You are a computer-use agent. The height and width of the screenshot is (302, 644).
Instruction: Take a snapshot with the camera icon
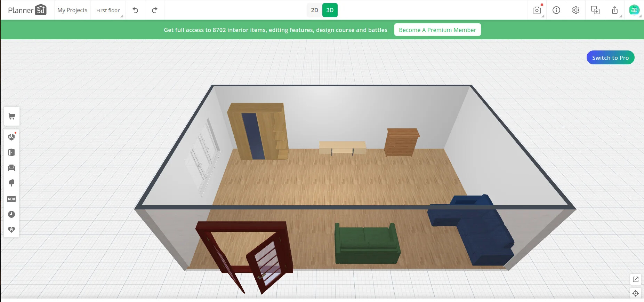(x=537, y=10)
